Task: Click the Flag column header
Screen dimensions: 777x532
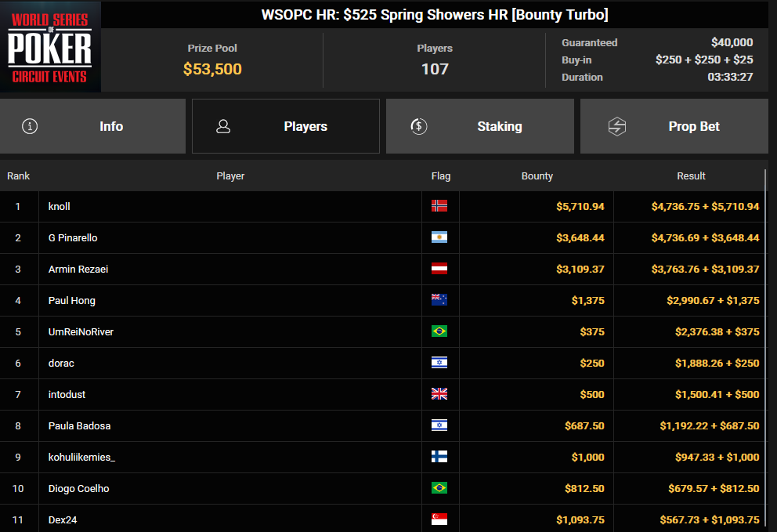Action: click(x=440, y=176)
